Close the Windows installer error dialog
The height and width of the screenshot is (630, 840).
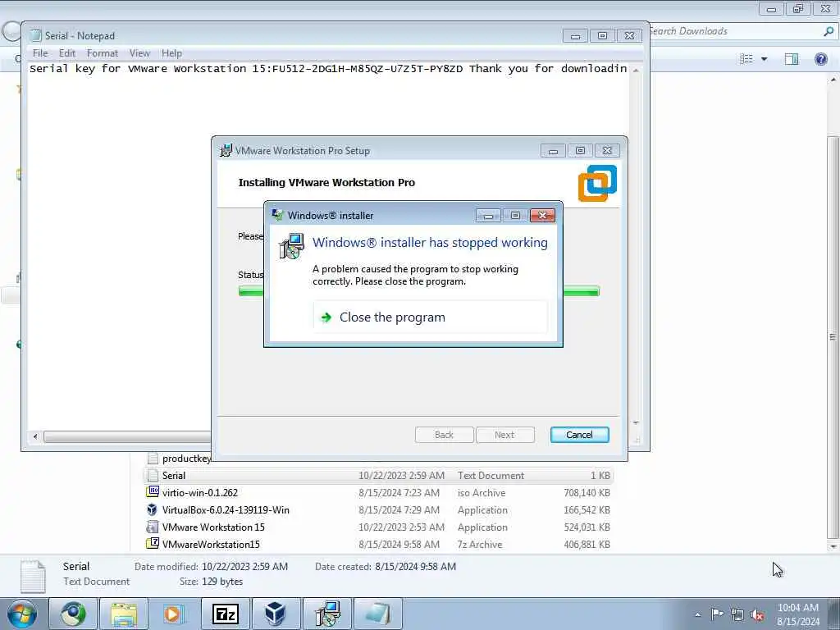point(542,215)
